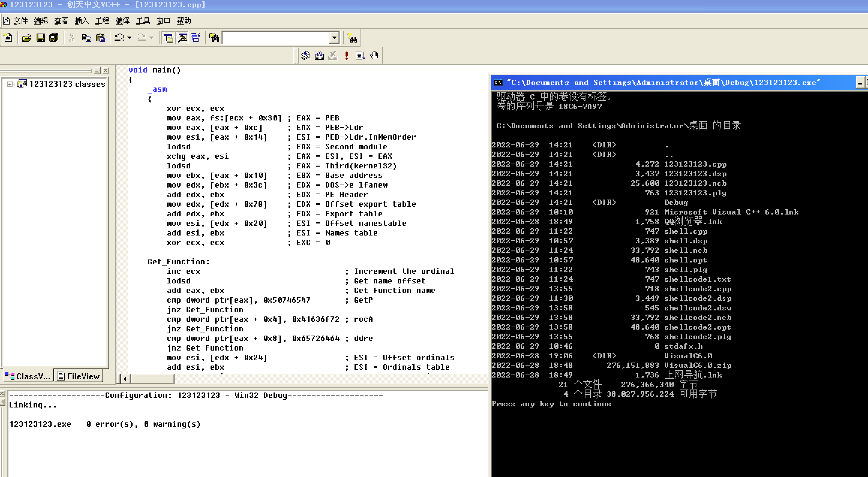Open the Undo history dropdown arrow
This screenshot has width=868, height=477.
coord(129,38)
